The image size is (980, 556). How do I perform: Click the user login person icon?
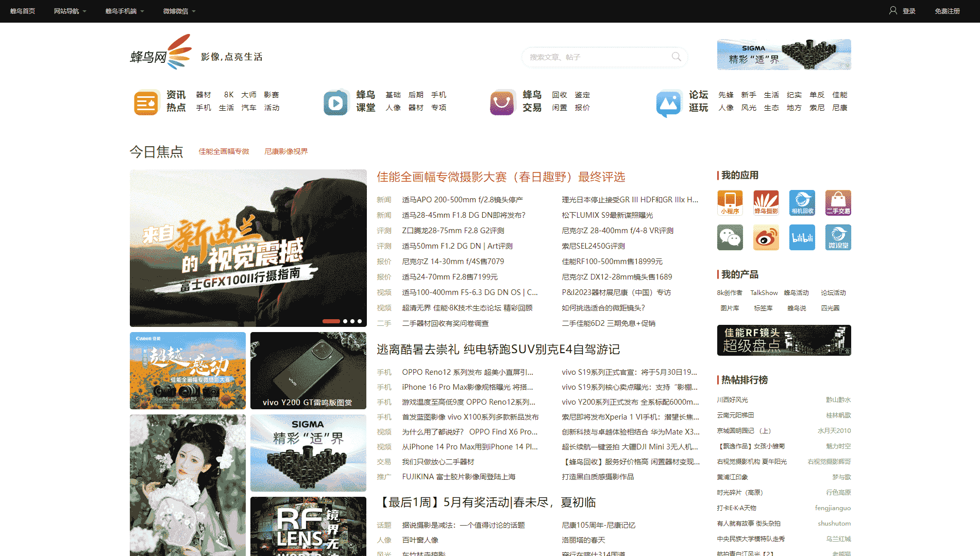point(893,10)
